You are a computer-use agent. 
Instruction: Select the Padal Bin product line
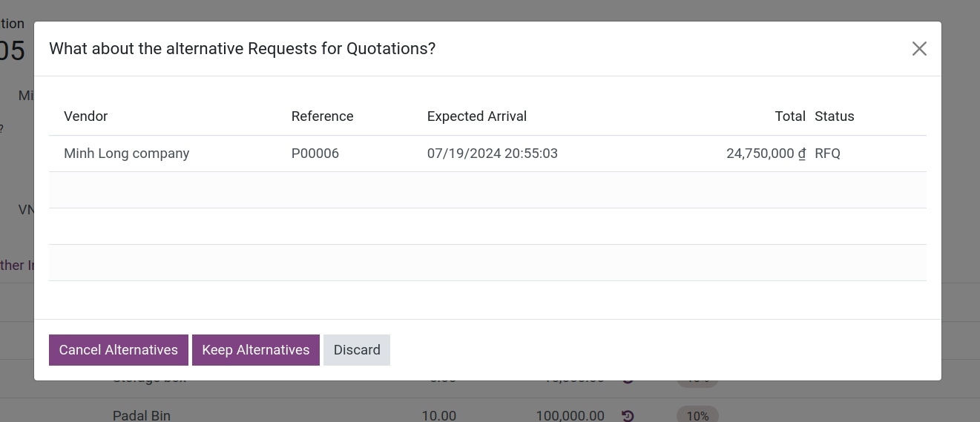[142, 415]
